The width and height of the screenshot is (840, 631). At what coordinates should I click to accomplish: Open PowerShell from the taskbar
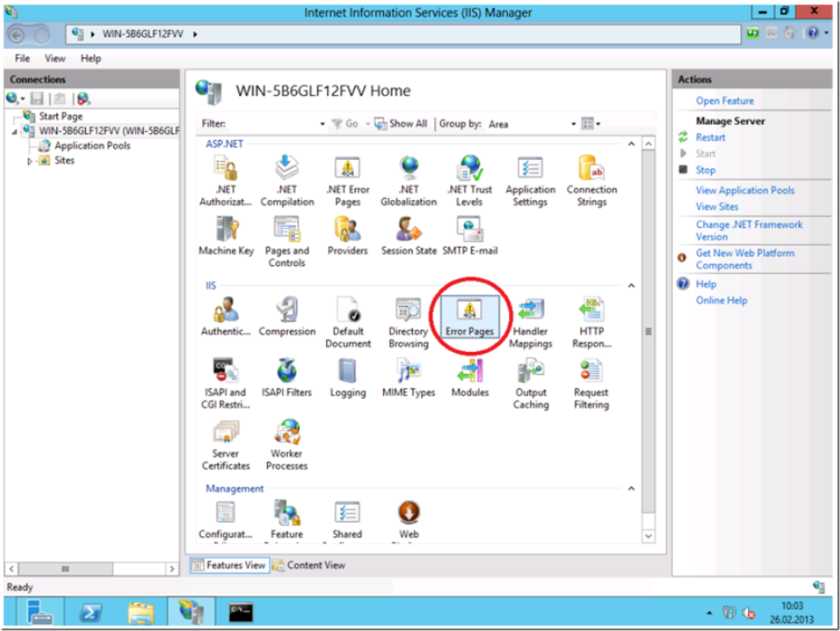point(91,612)
